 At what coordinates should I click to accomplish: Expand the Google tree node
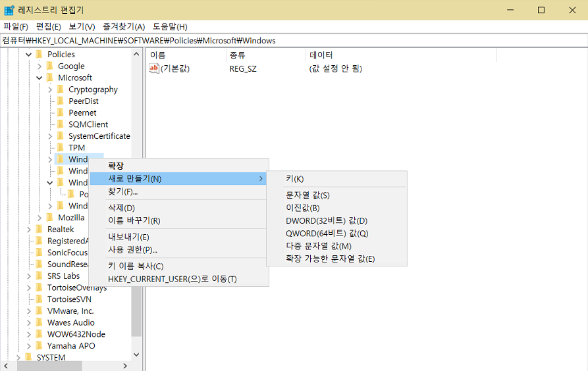(40, 66)
